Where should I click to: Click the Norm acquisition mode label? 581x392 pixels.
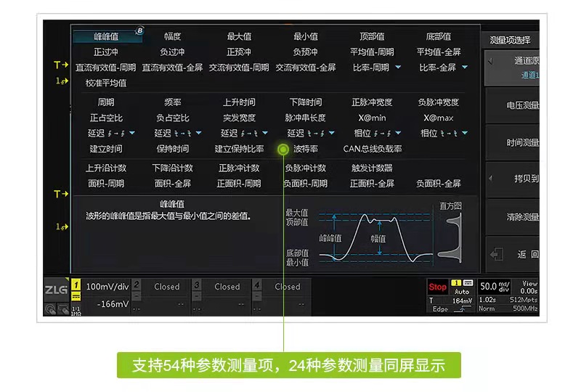[487, 309]
